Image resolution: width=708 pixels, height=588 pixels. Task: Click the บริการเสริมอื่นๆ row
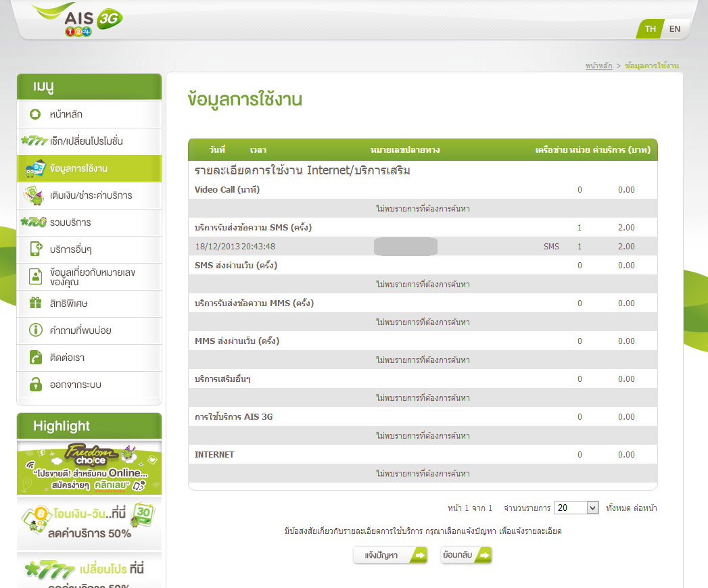pyautogui.click(x=423, y=379)
